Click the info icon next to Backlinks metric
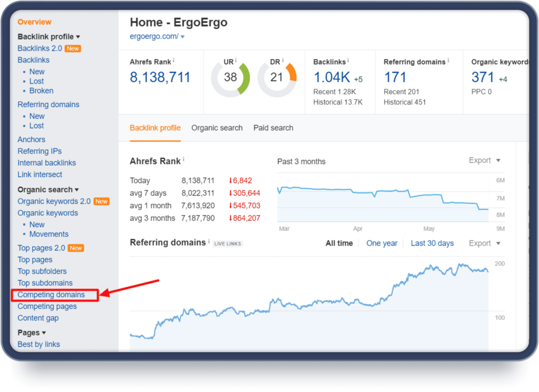 point(348,61)
